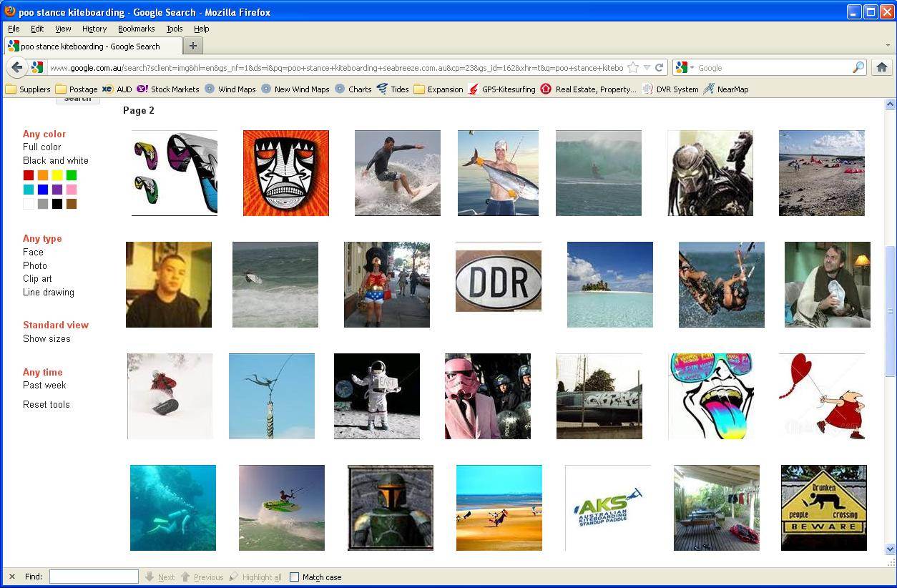Image resolution: width=897 pixels, height=588 pixels.
Task: Enable the Match case checkbox
Action: pos(294,577)
